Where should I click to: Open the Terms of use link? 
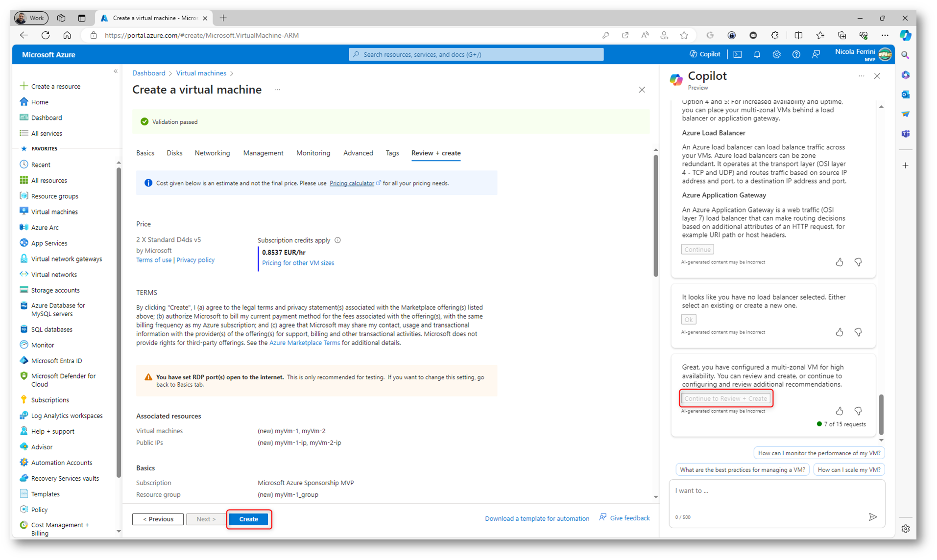point(154,260)
